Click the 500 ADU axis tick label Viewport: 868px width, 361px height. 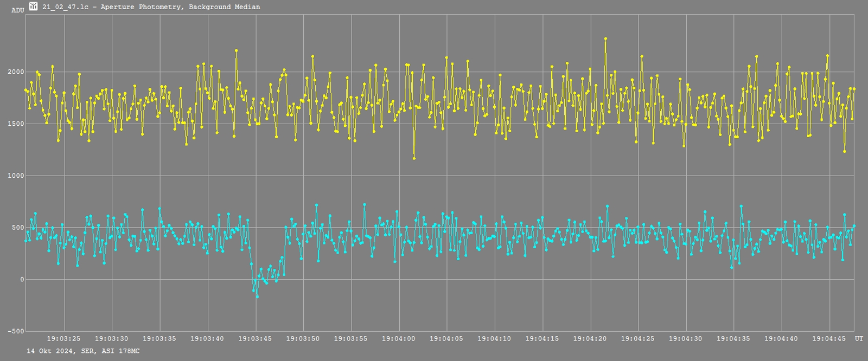(17, 228)
